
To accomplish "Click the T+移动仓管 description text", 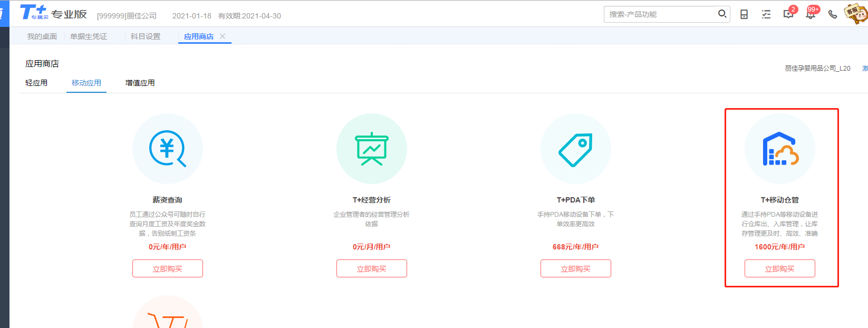I will [x=780, y=224].
